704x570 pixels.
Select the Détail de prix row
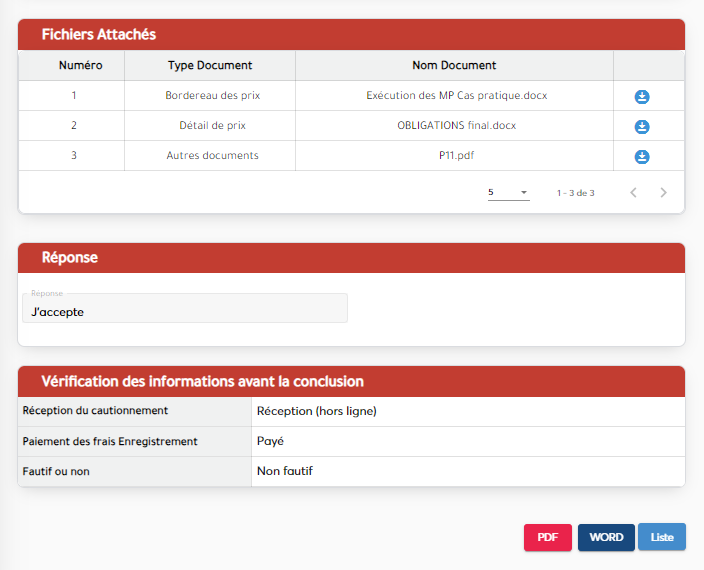point(210,126)
